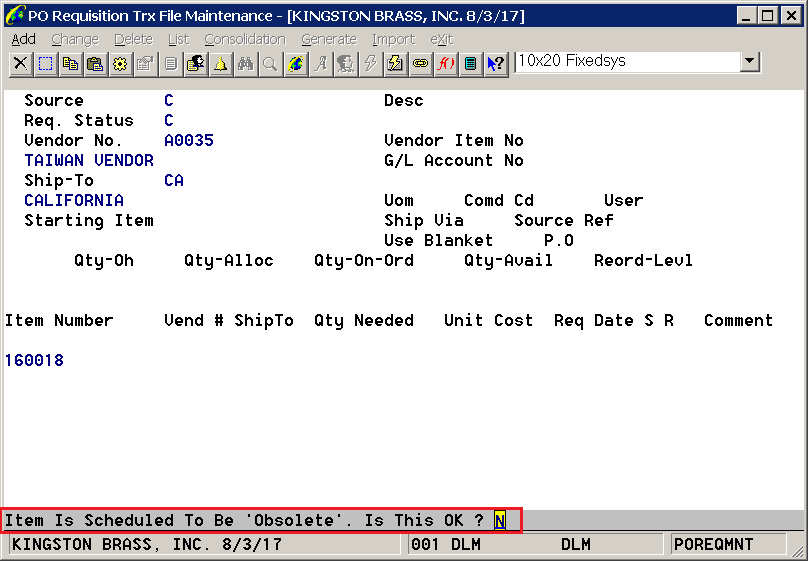
Task: Click the red f() function icon
Action: coord(445,64)
